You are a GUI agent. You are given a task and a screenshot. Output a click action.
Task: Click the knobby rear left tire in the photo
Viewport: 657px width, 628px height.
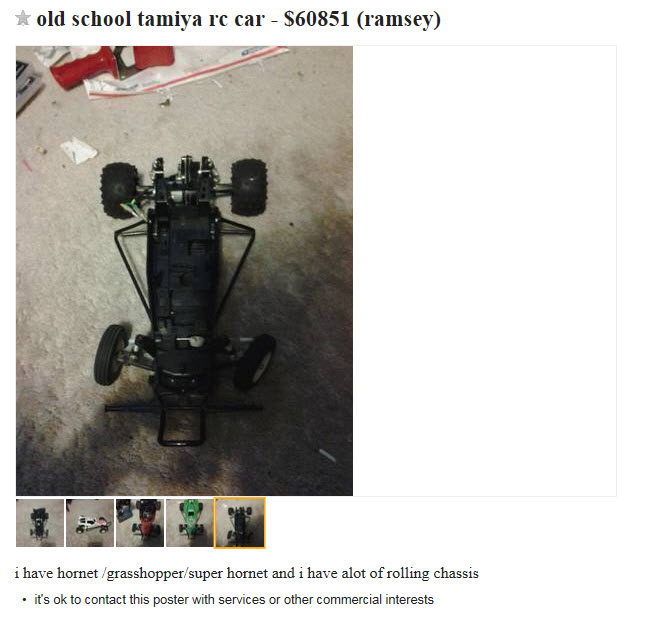[119, 190]
